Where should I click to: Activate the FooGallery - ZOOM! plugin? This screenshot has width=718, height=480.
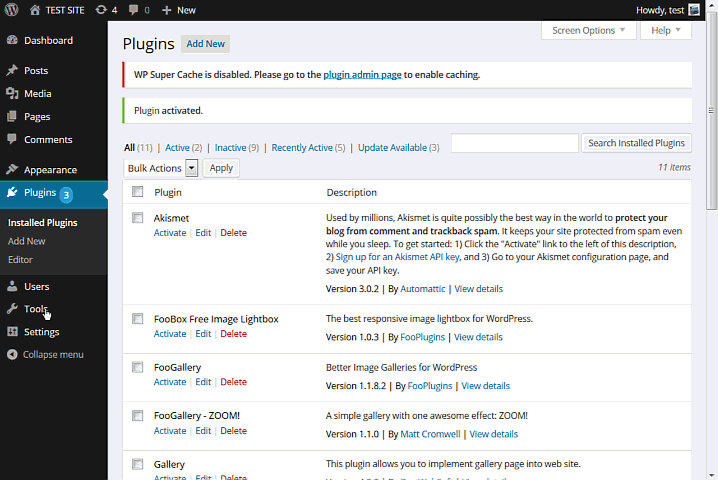tap(170, 431)
